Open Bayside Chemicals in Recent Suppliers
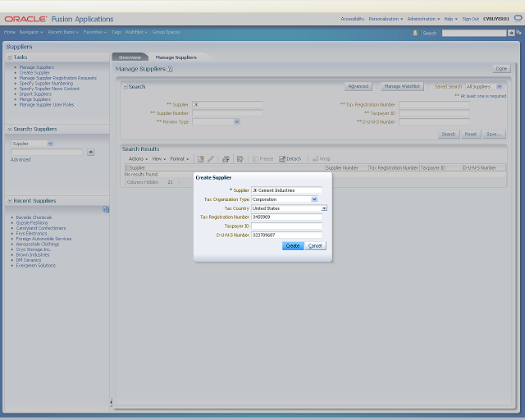The width and height of the screenshot is (525, 420). pyautogui.click(x=34, y=217)
